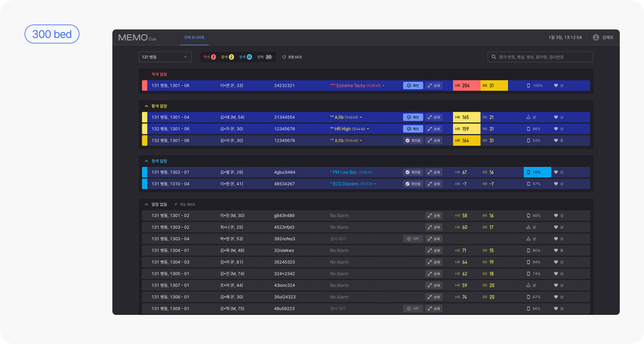
Task: Click the sort icon beside 병실, 병상순
Action: [x=176, y=204]
